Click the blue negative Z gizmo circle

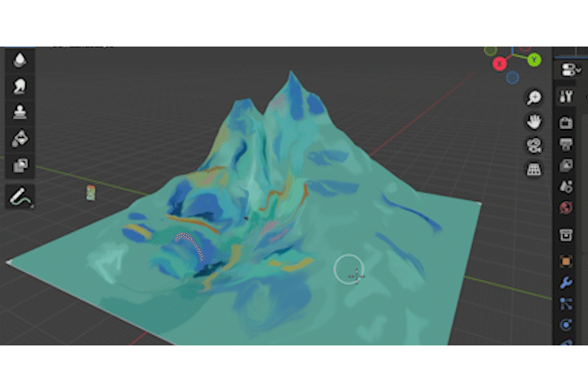(x=512, y=78)
